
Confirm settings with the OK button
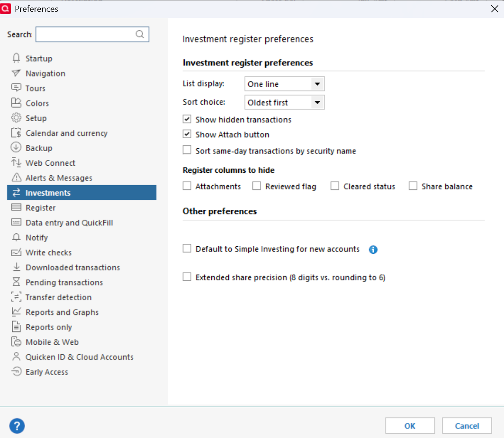[410, 426]
